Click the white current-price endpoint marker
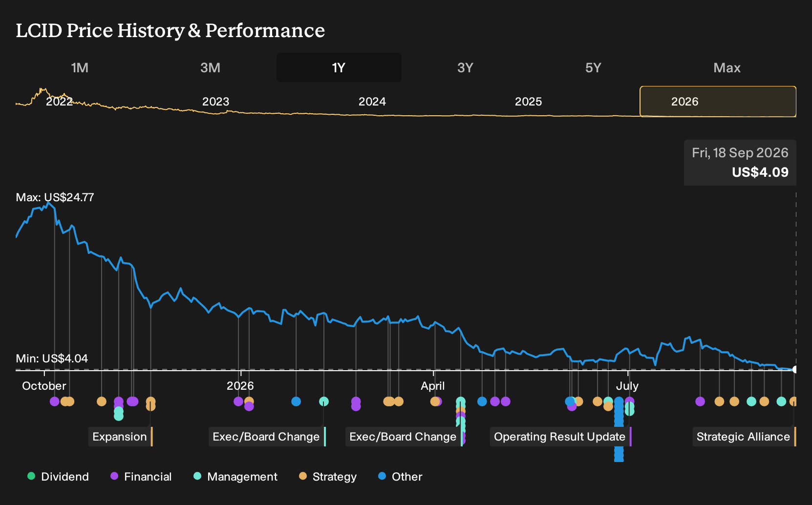Viewport: 812px width, 505px height. 795,370
